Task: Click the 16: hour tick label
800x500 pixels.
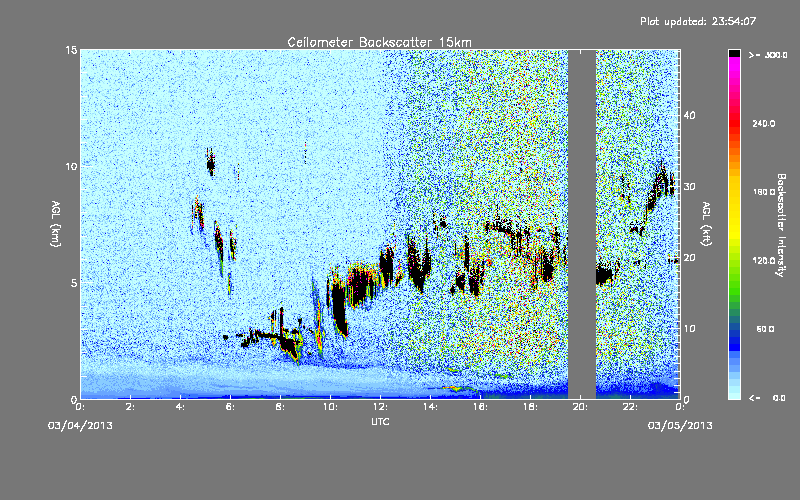Action: point(481,407)
